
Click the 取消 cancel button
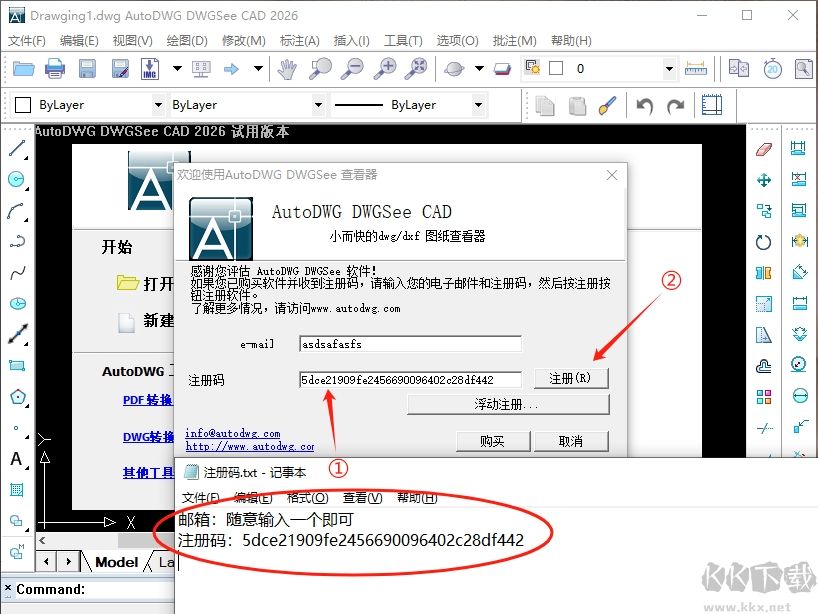click(570, 440)
